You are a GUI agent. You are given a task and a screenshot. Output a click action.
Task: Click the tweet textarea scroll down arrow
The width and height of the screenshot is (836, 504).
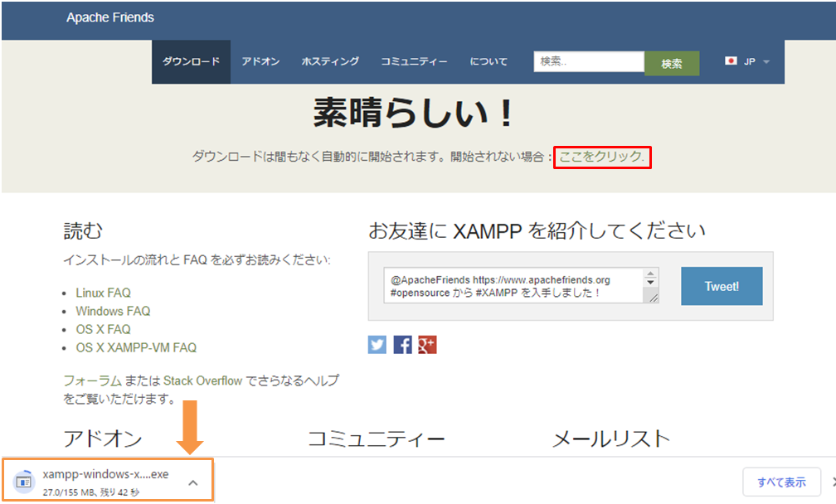pos(650,283)
